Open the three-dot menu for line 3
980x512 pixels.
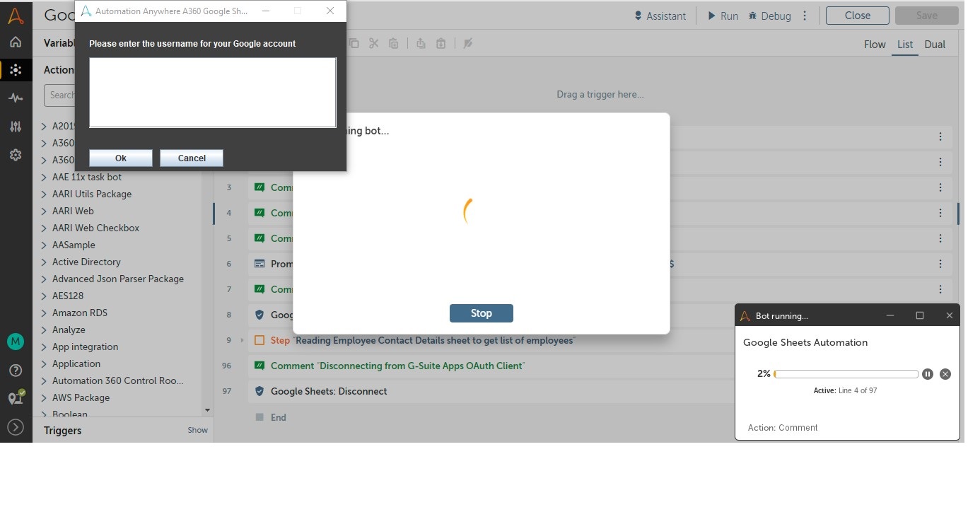point(940,187)
